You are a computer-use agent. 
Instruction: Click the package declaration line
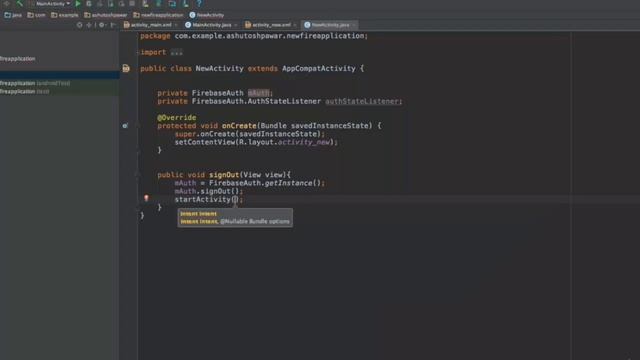click(254, 36)
